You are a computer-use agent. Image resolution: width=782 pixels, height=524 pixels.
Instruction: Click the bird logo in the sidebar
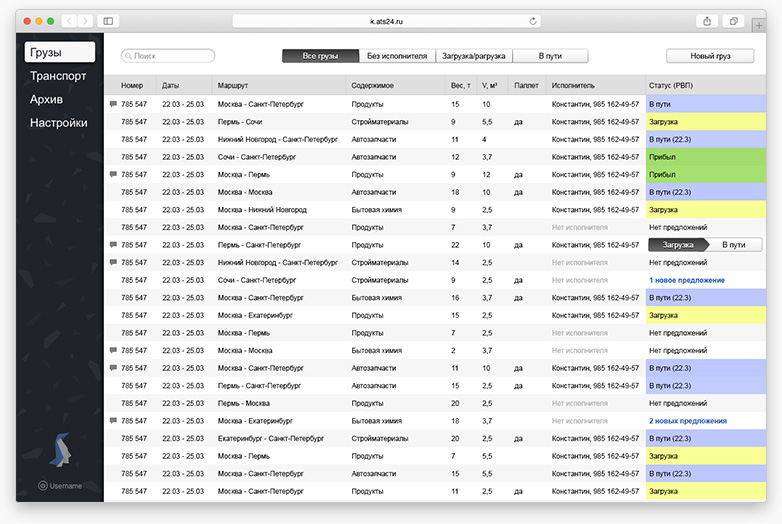(60, 450)
